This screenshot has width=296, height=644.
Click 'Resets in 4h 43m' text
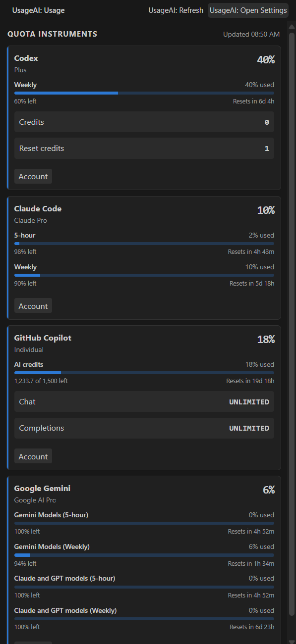coord(251,252)
